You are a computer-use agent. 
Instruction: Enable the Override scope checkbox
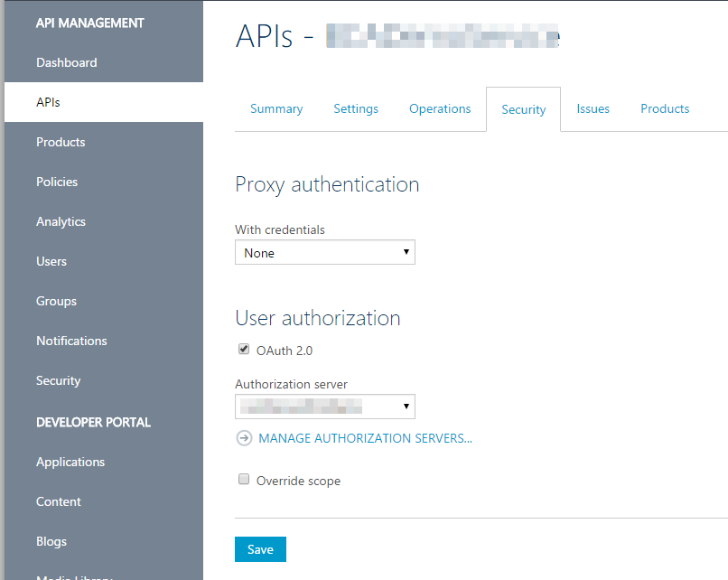click(x=244, y=480)
